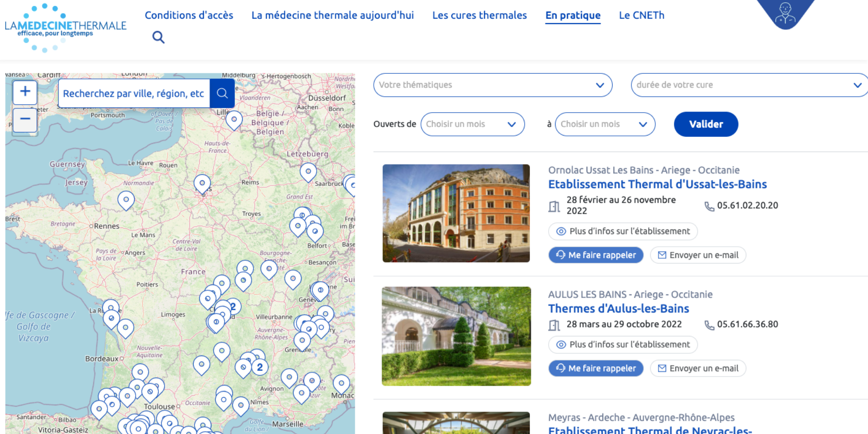Choose opening end month dropdown

(605, 124)
